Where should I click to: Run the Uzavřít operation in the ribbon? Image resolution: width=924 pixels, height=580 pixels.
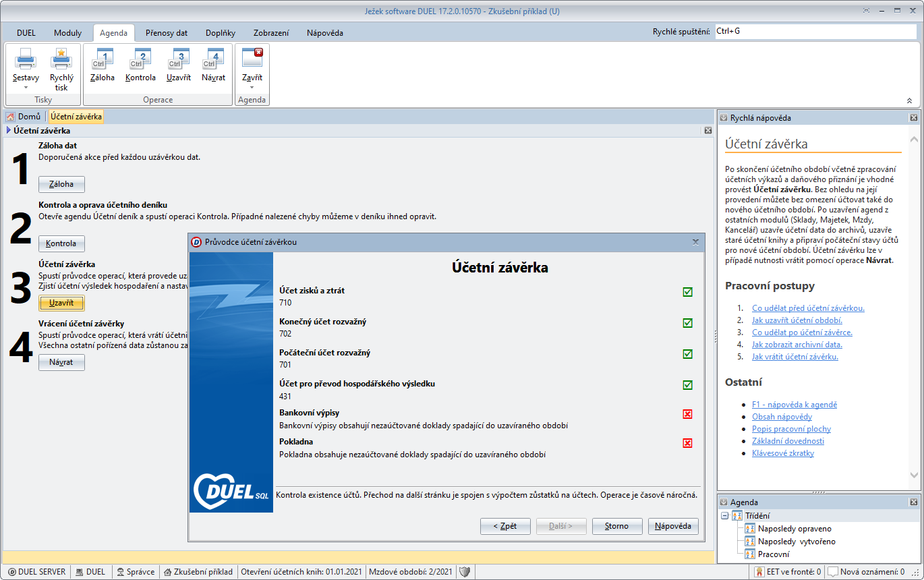pos(179,65)
